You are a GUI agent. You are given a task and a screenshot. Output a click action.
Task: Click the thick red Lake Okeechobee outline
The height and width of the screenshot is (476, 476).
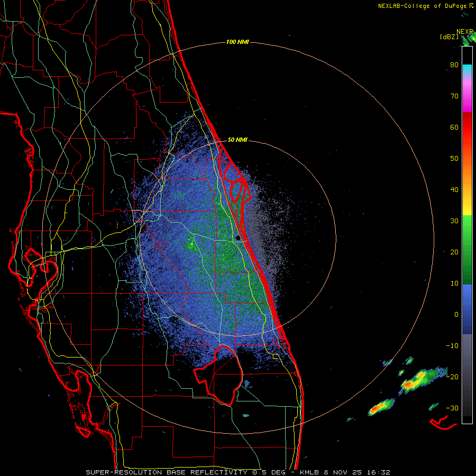pyautogui.click(x=218, y=375)
